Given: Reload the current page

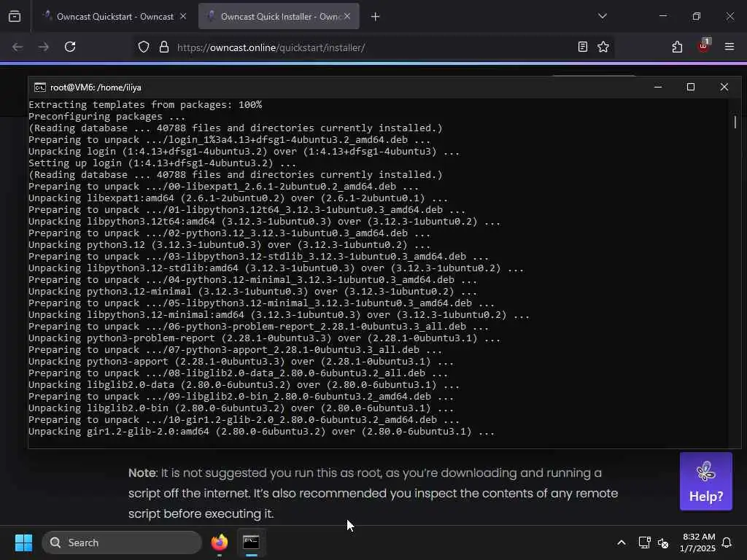Looking at the screenshot, I should click(70, 47).
